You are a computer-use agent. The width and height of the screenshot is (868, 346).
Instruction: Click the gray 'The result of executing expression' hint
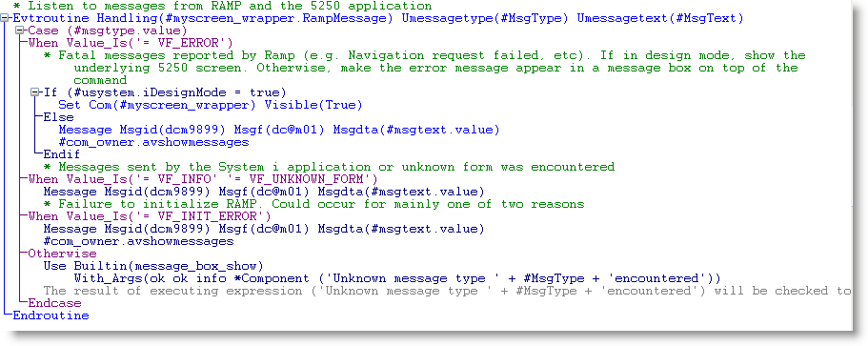coord(447,291)
